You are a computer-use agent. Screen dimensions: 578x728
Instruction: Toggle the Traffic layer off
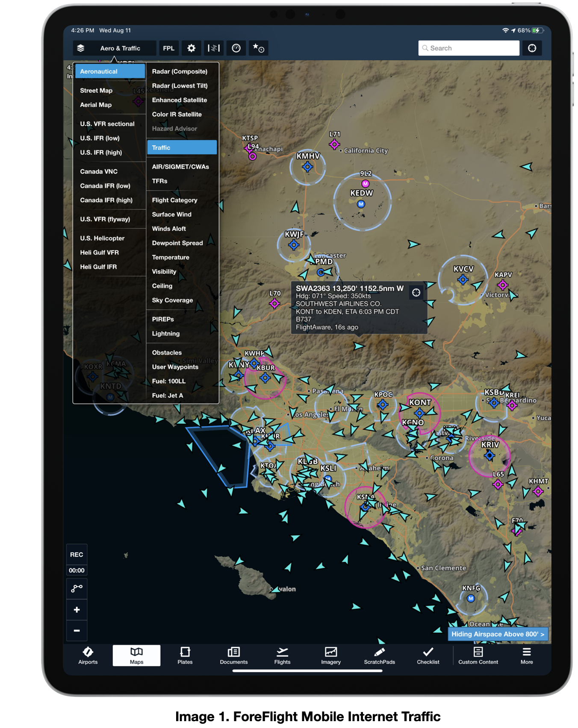182,147
